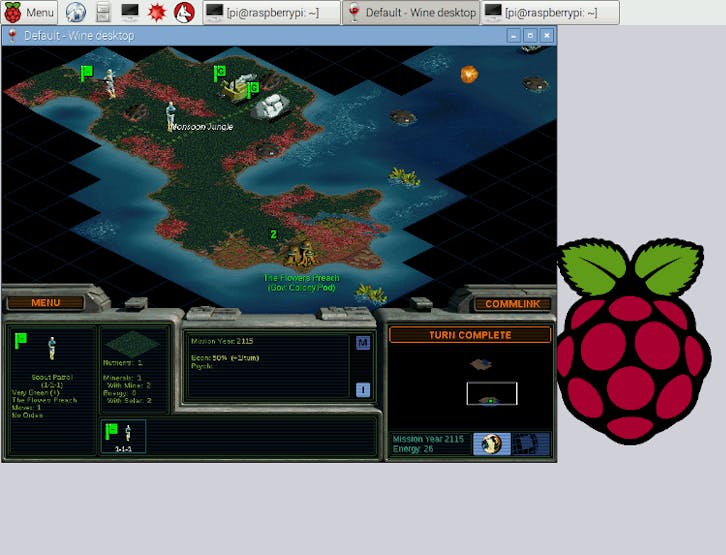Screen dimensions: 726x555
Task: Select the yellow former vehicle unit
Action: coord(238,87)
